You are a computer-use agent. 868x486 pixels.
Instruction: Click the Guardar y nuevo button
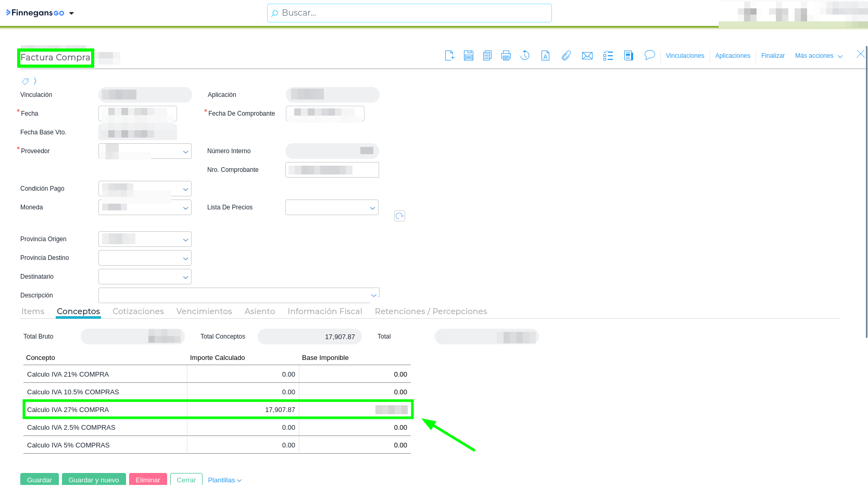(x=94, y=480)
